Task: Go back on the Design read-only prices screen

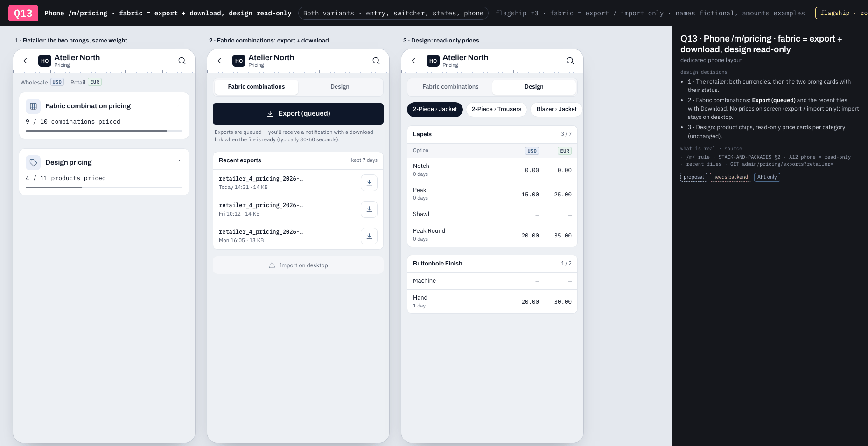Action: [x=414, y=61]
